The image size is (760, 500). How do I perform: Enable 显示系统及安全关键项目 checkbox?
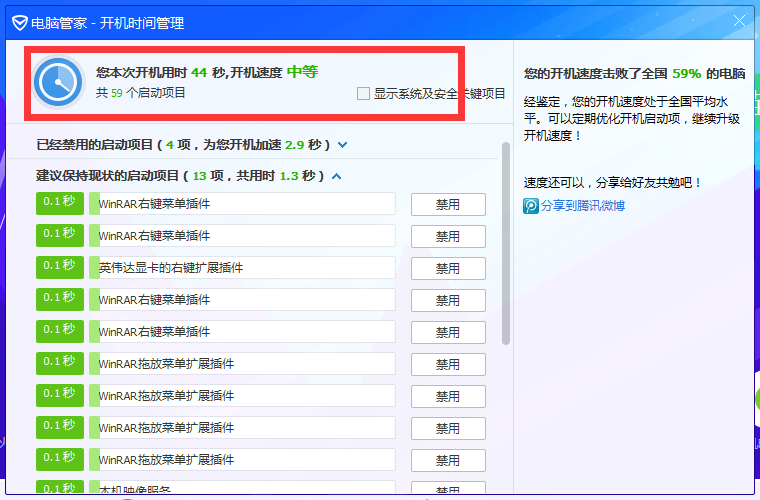(x=363, y=94)
